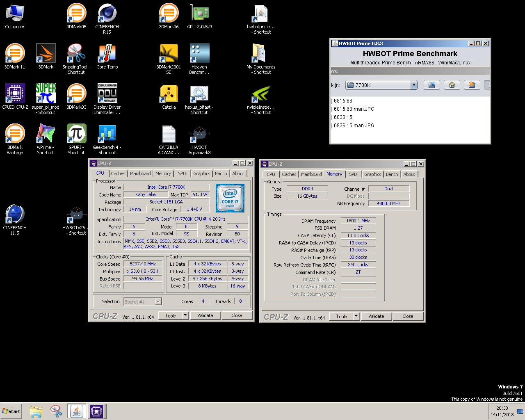Switch to Java HWBOT Prime taskbar item
The width and height of the screenshot is (525, 420).
click(x=76, y=411)
